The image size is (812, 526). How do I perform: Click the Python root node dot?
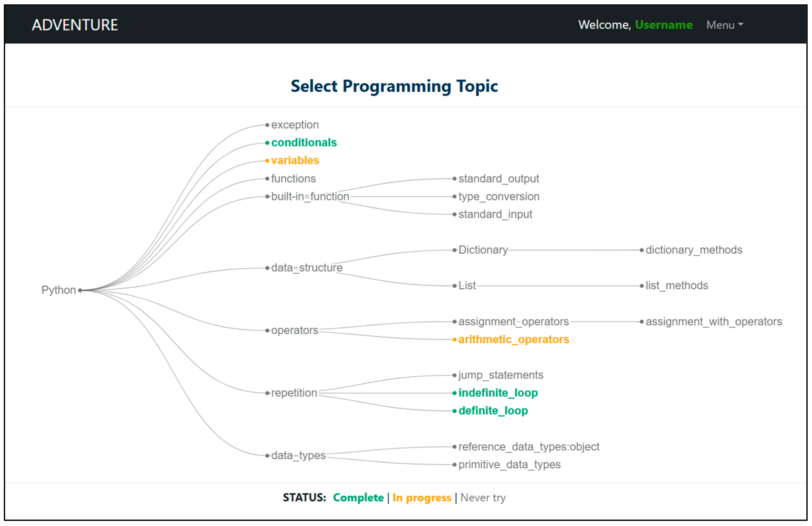pyautogui.click(x=80, y=290)
